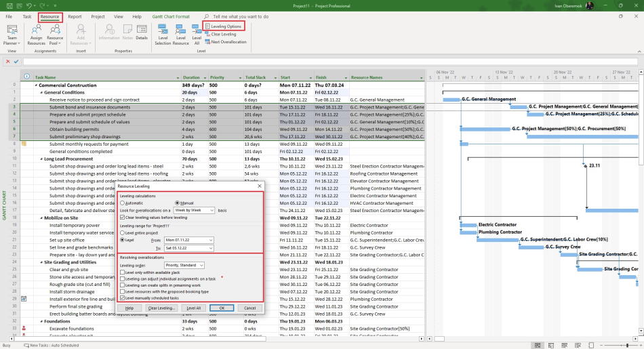
Task: Open the From date dropdown
Action: [189, 240]
